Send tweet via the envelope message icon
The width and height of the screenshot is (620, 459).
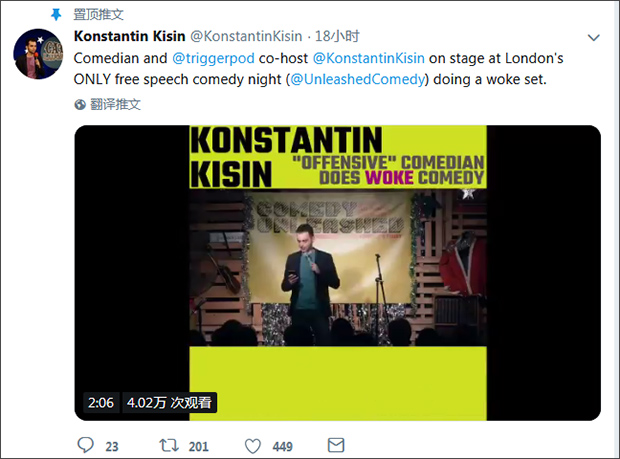[x=338, y=446]
